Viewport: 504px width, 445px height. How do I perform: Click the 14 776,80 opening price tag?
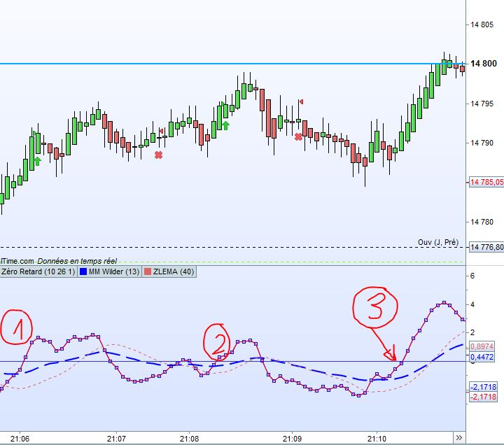(486, 247)
